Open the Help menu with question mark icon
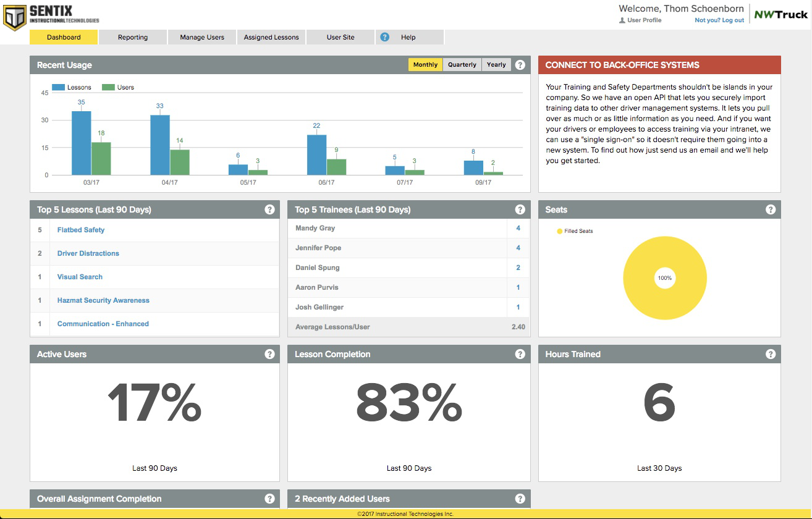812x519 pixels. pyautogui.click(x=384, y=37)
